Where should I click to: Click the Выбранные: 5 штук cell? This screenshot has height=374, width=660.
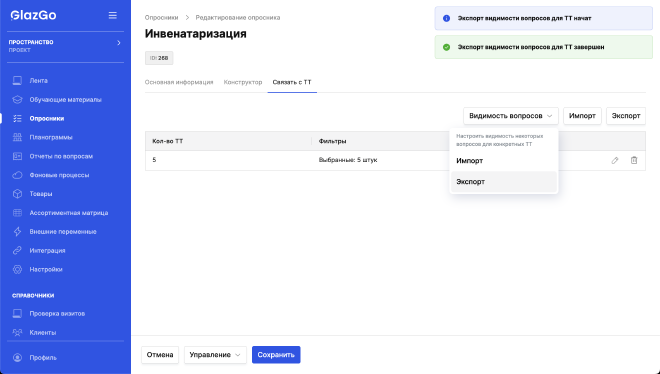pos(348,160)
